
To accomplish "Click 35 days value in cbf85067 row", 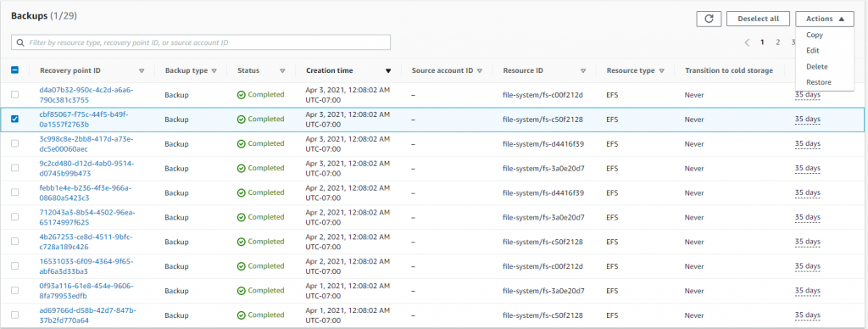I will coord(808,119).
